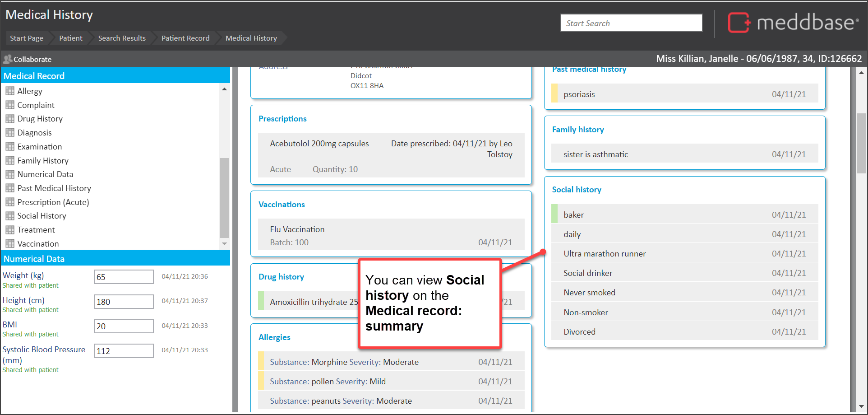Open Past Medical History in sidebar
This screenshot has height=415, width=868.
pos(54,188)
